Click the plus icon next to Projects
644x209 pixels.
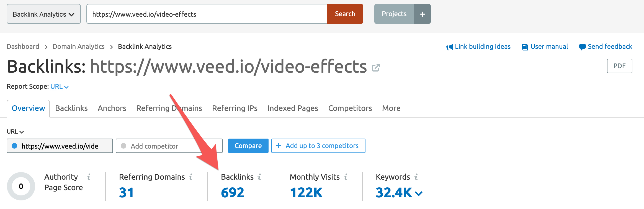tap(423, 14)
